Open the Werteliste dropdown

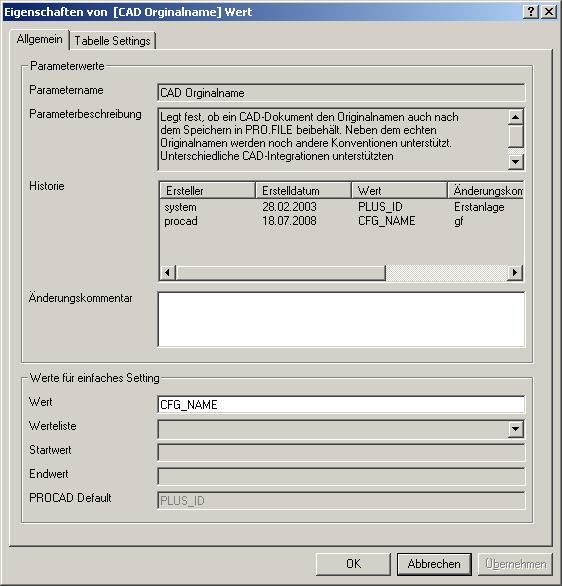pos(516,429)
